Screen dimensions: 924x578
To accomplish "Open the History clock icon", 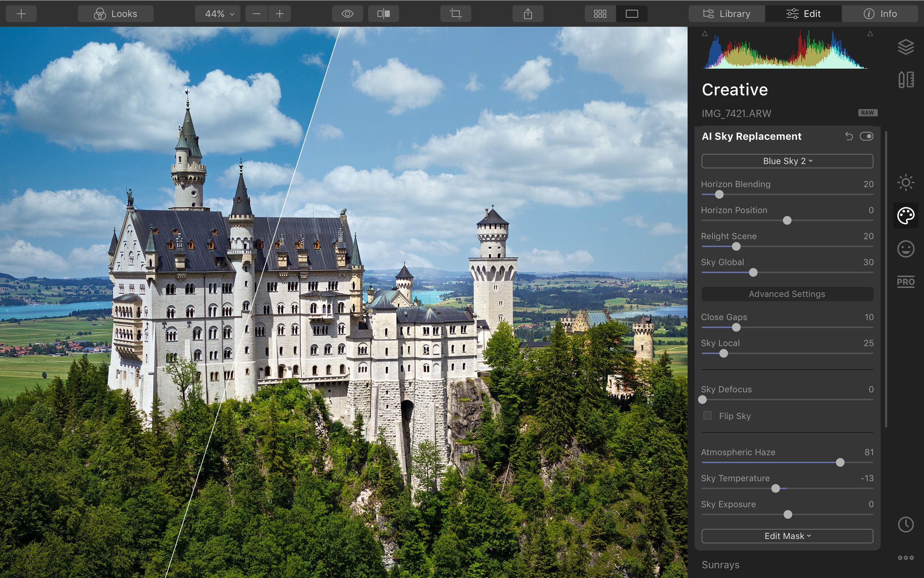I will click(x=906, y=524).
